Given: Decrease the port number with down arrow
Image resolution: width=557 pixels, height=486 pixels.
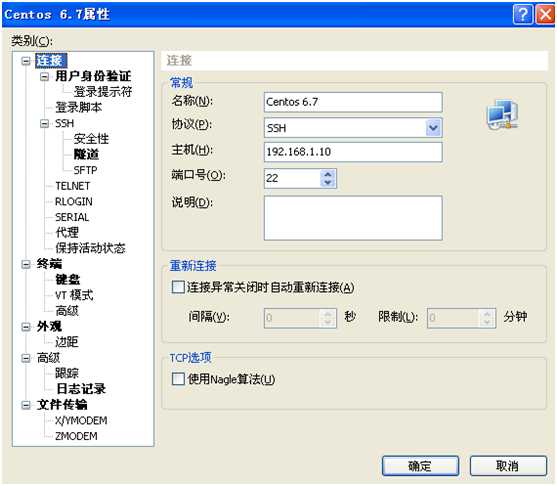Looking at the screenshot, I should pos(328,183).
